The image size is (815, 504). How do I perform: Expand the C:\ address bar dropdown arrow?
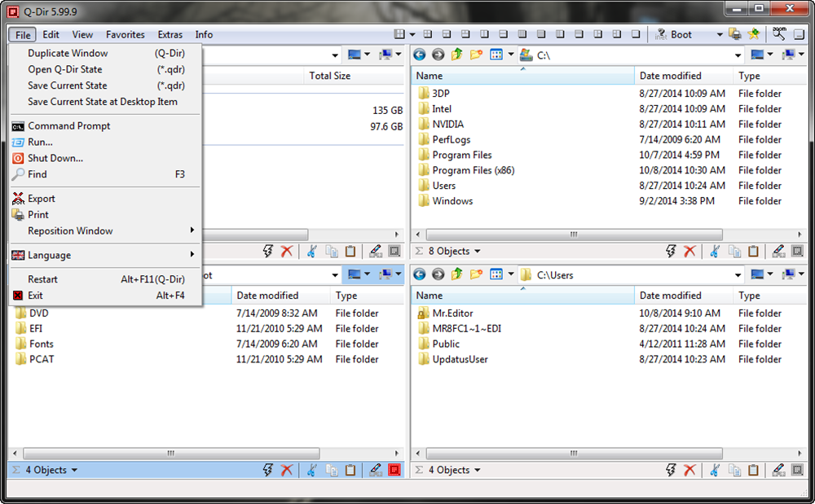[738, 55]
